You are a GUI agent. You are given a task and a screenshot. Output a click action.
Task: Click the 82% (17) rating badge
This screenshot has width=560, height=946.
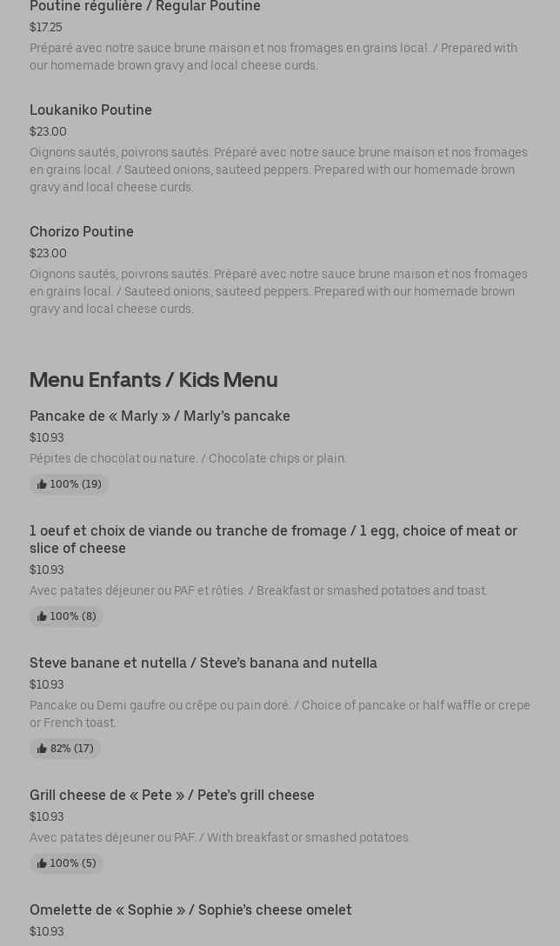coord(65,749)
